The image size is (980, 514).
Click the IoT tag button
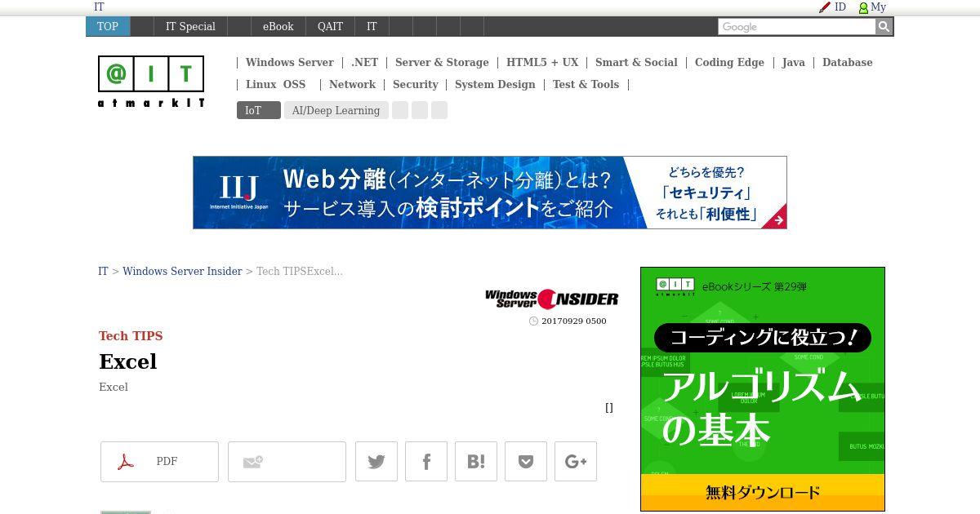click(258, 110)
